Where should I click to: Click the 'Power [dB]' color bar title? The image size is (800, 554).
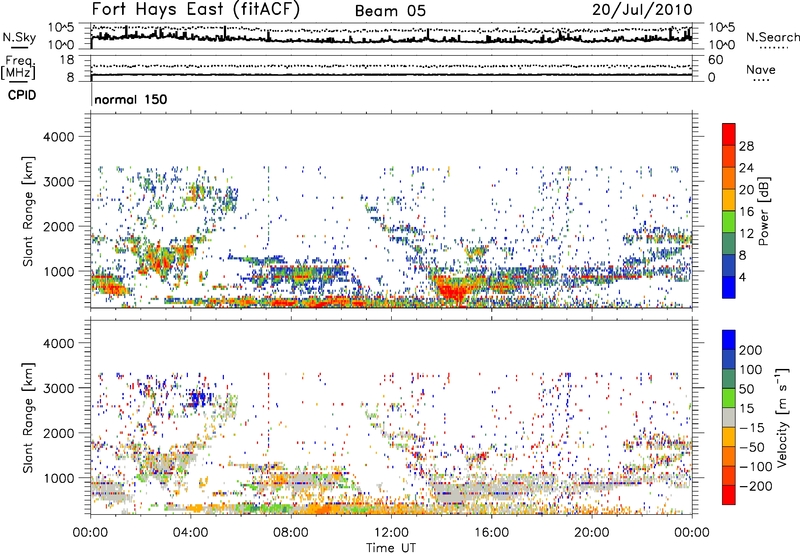pyautogui.click(x=763, y=211)
